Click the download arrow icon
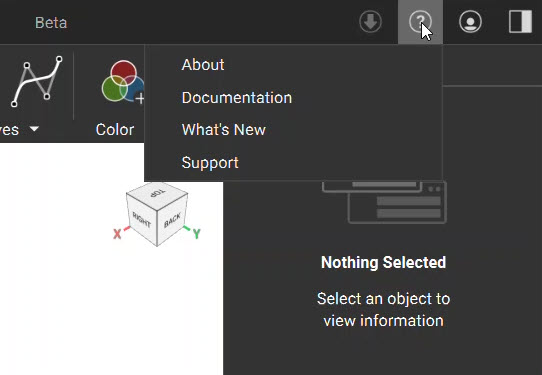 pyautogui.click(x=370, y=22)
